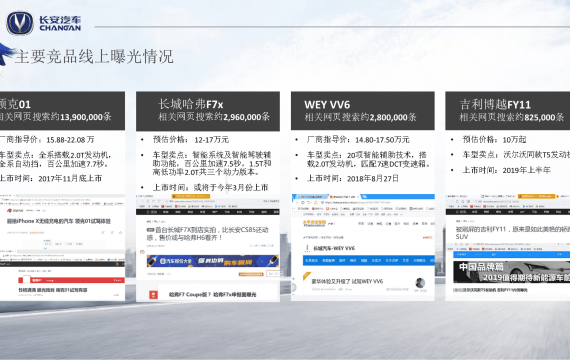The height and width of the screenshot is (360, 570).
Task: Click the 长安汽车 CHANGAN brand text
Action: pyautogui.click(x=60, y=24)
